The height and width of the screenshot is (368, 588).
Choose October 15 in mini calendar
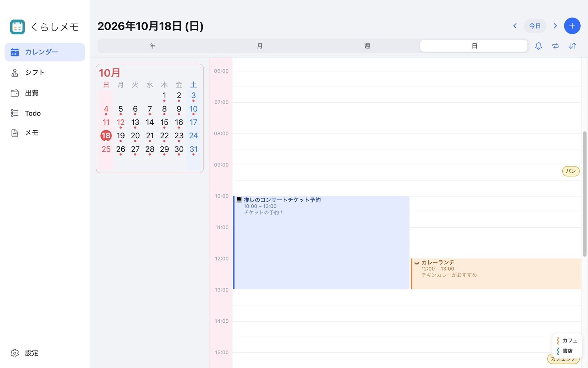point(164,123)
